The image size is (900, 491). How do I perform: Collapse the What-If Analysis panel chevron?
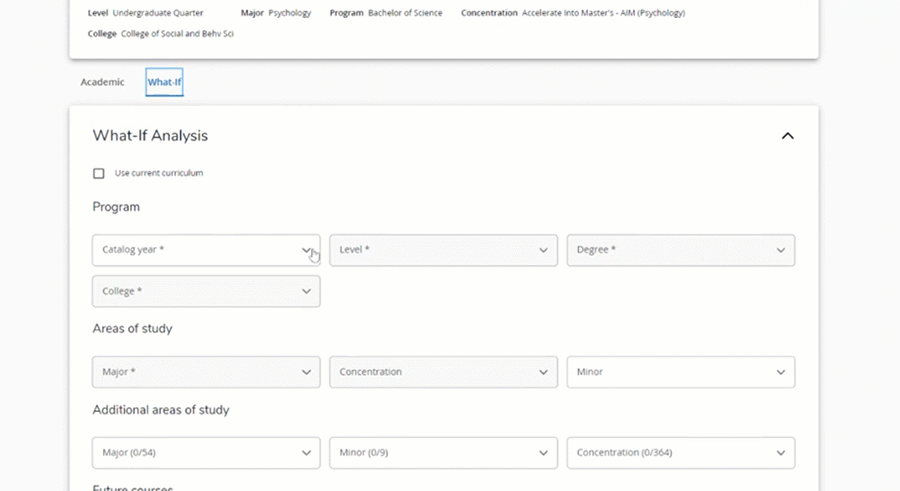coord(787,136)
